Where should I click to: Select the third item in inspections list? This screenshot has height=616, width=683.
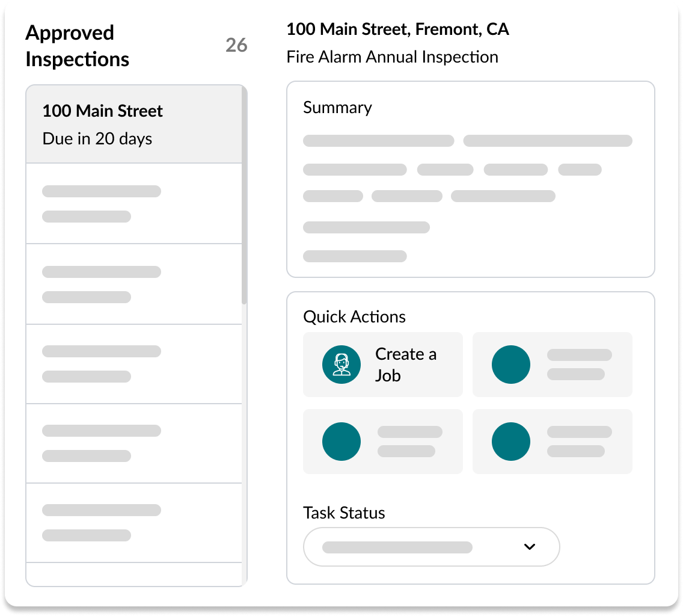coord(133,284)
